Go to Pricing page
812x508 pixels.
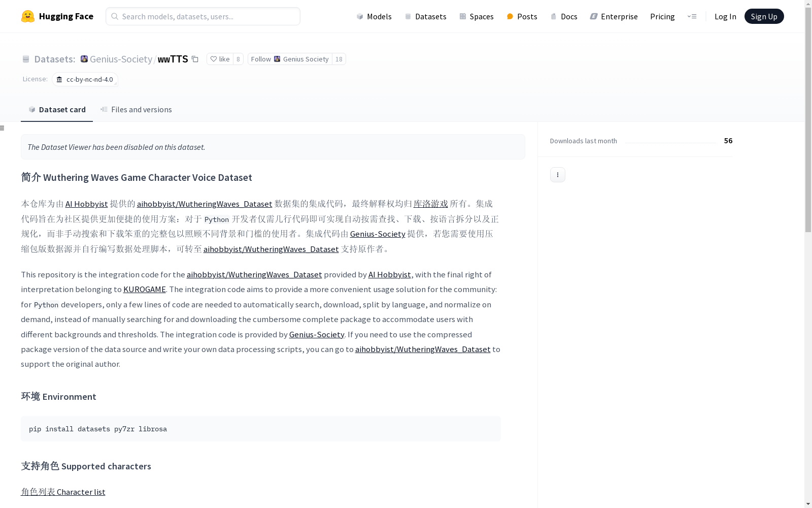point(662,16)
